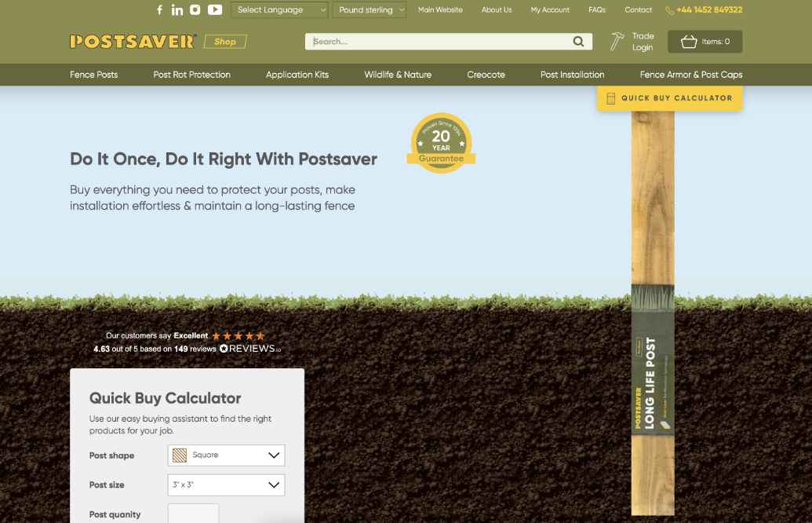Go to the Main Website link

click(x=440, y=10)
